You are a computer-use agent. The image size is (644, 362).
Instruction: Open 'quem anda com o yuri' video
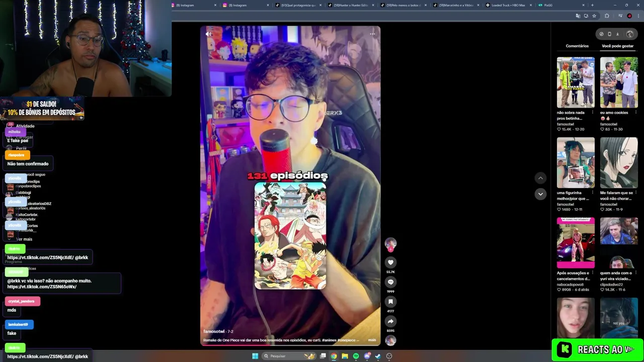619,243
